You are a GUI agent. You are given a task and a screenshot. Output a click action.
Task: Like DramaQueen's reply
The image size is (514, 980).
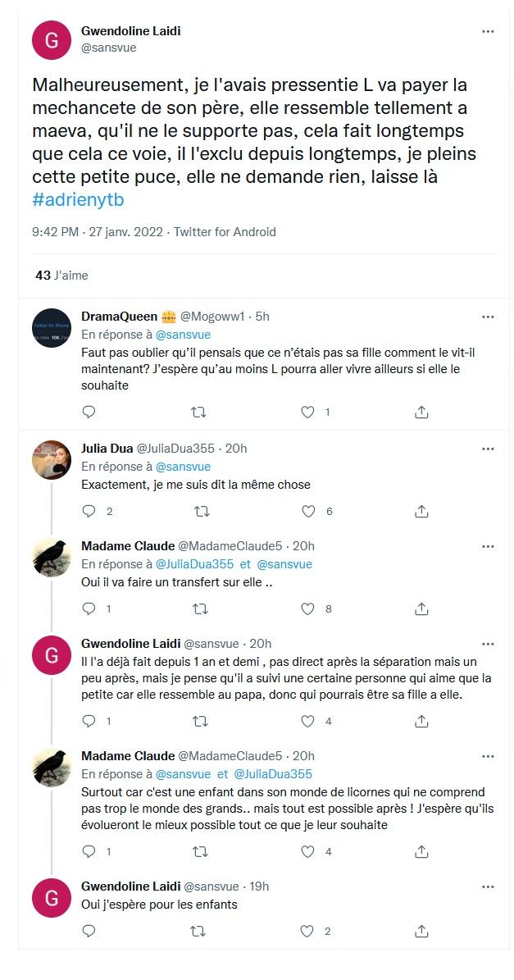point(308,412)
